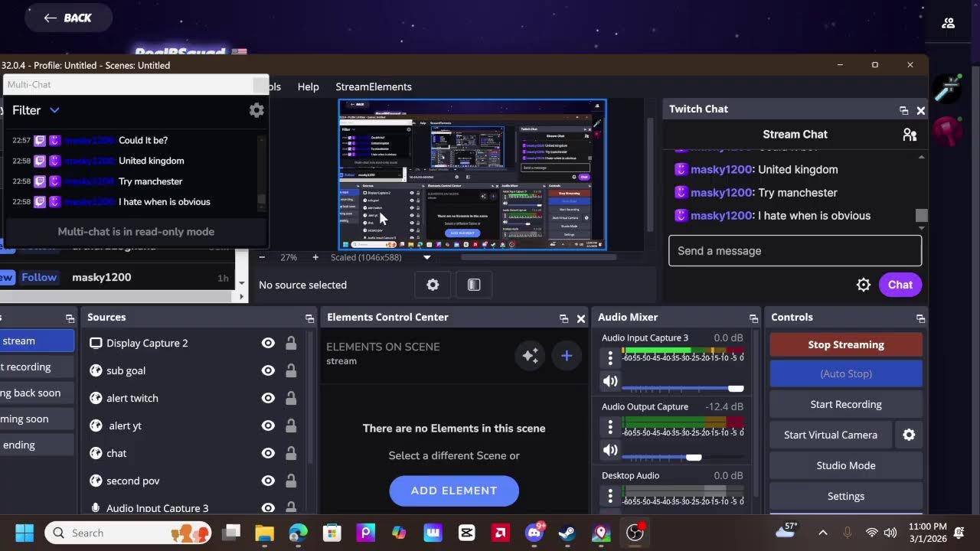
Task: Click the Auto Stop button
Action: pyautogui.click(x=846, y=373)
